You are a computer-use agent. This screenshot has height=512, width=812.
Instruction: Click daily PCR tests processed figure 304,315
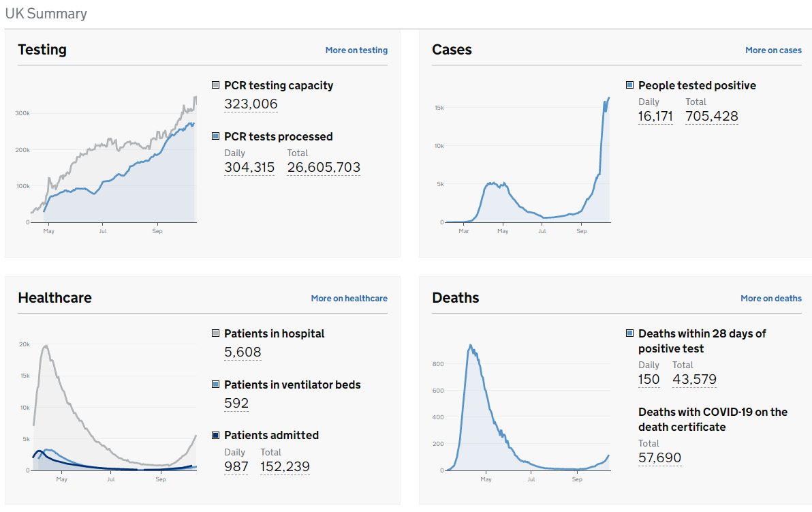click(x=249, y=168)
